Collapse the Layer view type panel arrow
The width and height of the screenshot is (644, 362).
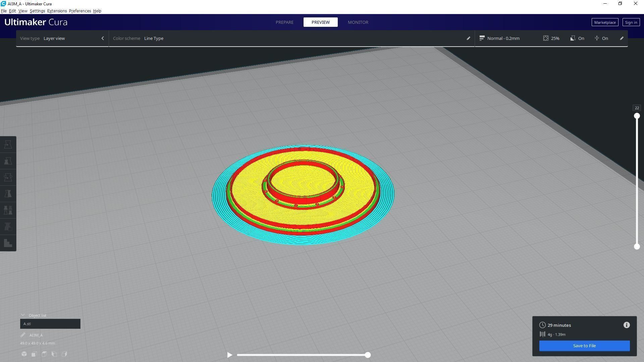(x=103, y=38)
